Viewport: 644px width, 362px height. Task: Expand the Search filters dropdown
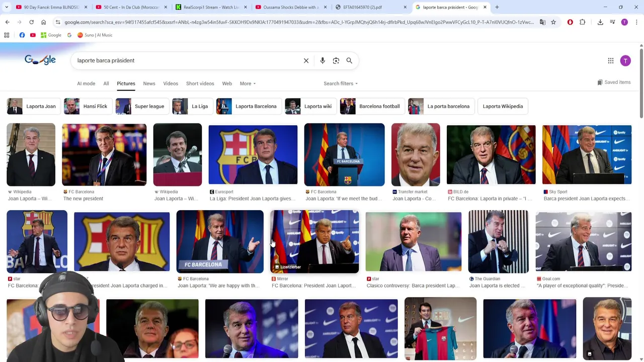341,83
